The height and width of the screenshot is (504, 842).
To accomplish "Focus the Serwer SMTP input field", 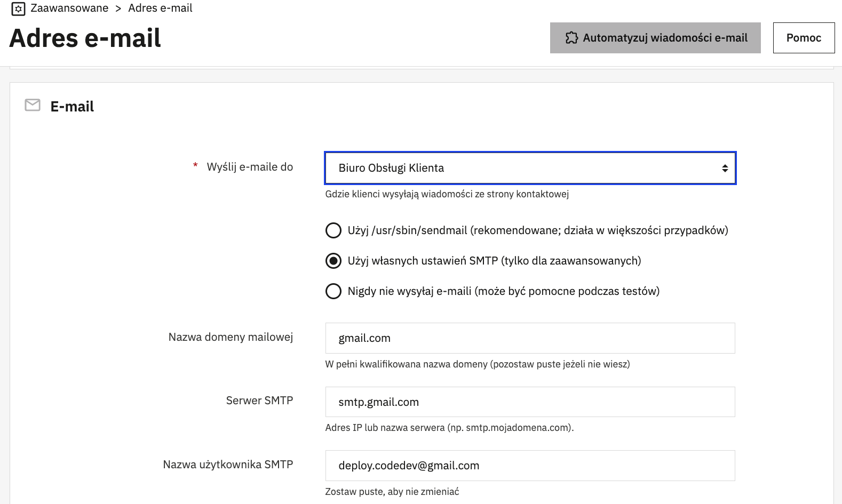I will click(530, 402).
